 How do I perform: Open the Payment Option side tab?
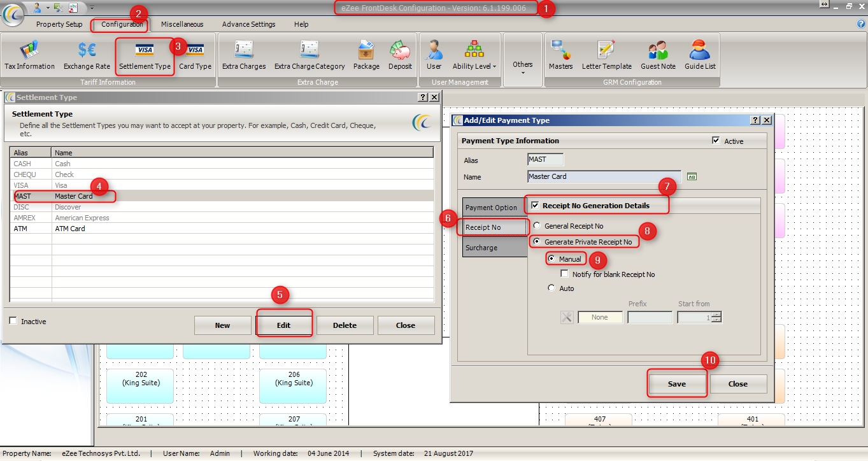494,208
